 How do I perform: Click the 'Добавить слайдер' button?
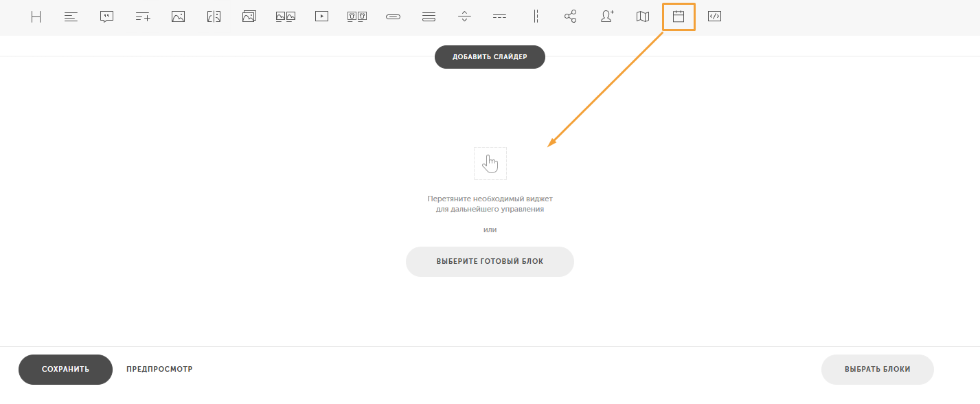[x=490, y=57]
